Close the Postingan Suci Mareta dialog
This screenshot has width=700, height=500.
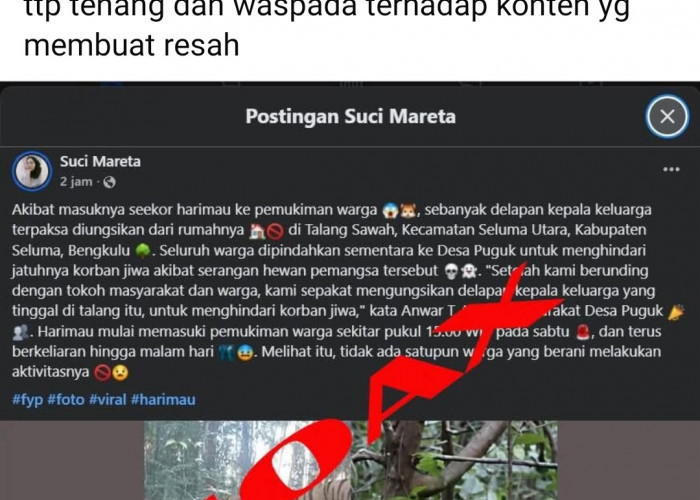click(667, 117)
